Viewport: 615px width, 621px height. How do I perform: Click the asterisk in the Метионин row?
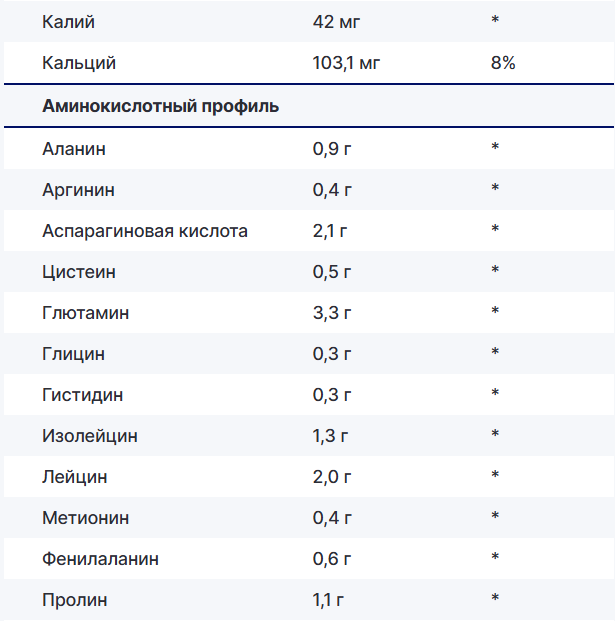click(x=495, y=517)
